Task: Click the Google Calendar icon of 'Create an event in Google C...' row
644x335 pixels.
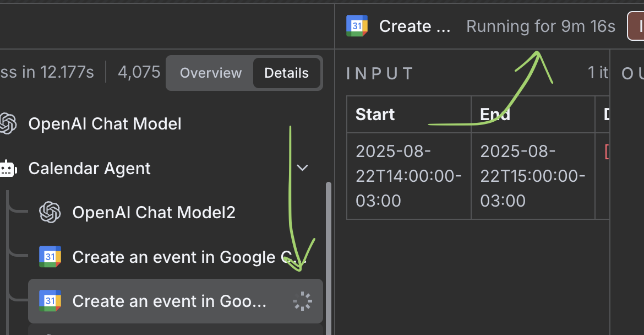Action: point(50,257)
